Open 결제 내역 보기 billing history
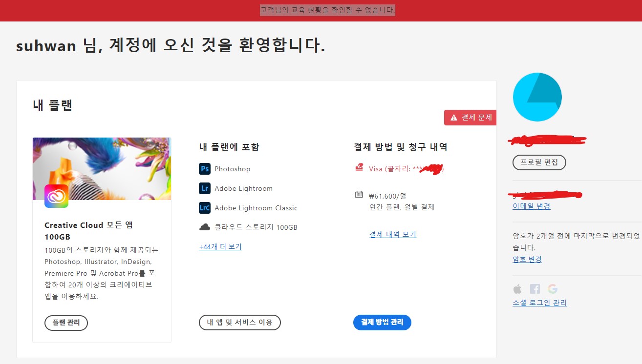 (392, 234)
